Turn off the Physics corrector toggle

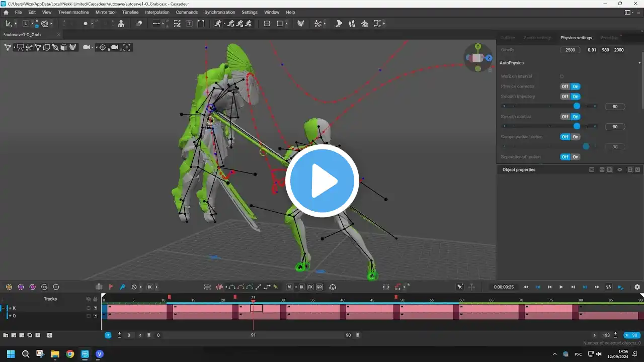click(565, 86)
